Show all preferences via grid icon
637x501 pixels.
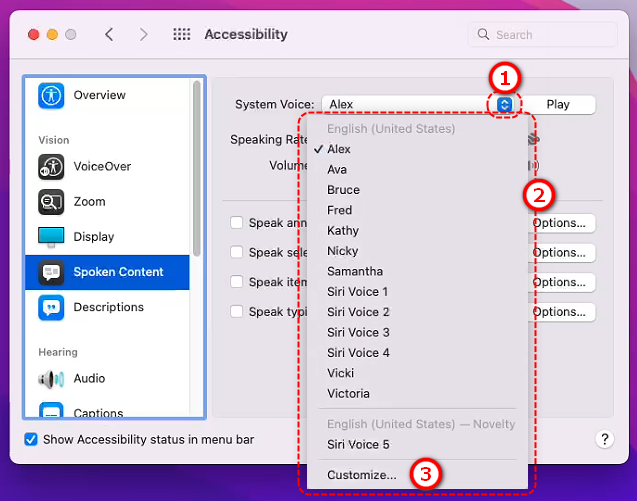(182, 34)
